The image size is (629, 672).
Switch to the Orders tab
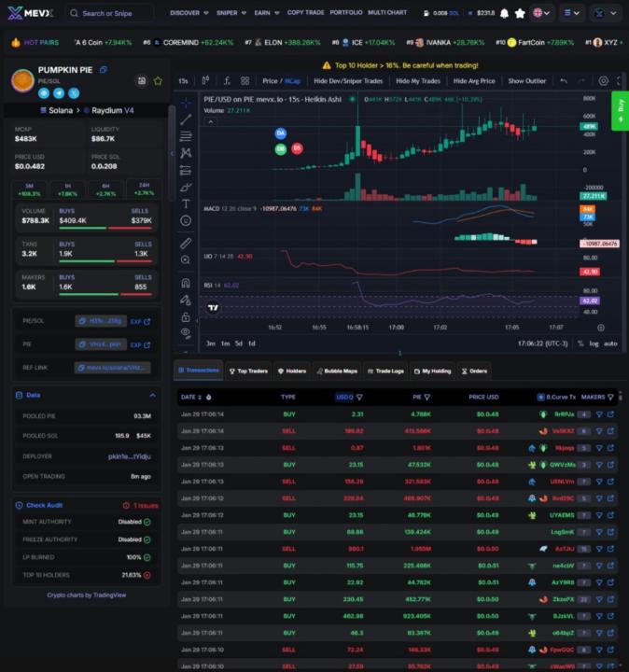coord(474,371)
